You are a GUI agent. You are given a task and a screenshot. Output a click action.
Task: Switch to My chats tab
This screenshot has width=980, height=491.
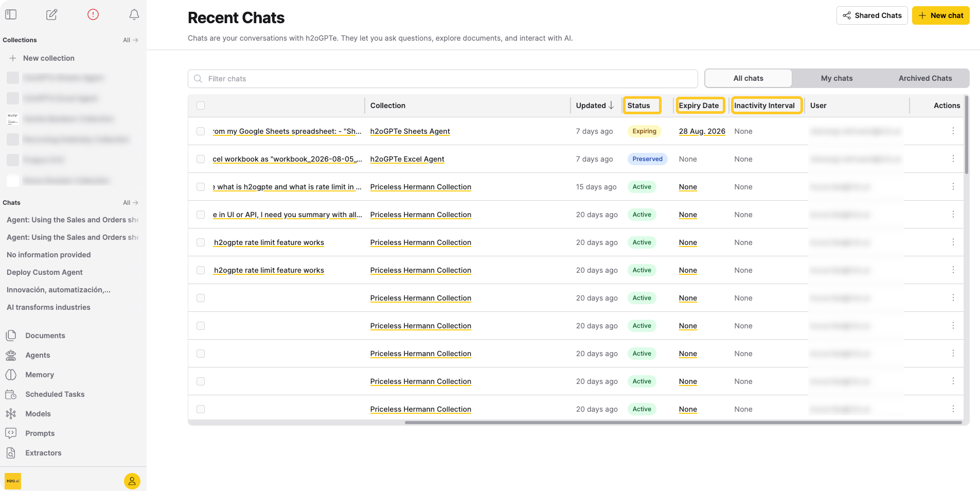pos(836,78)
